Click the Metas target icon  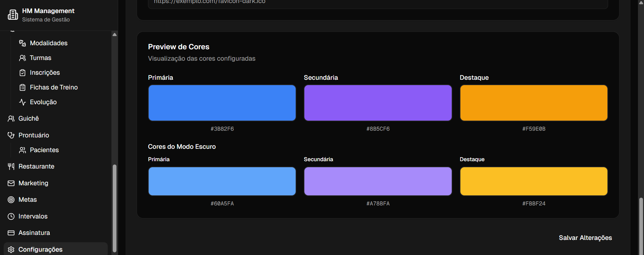coord(11,200)
